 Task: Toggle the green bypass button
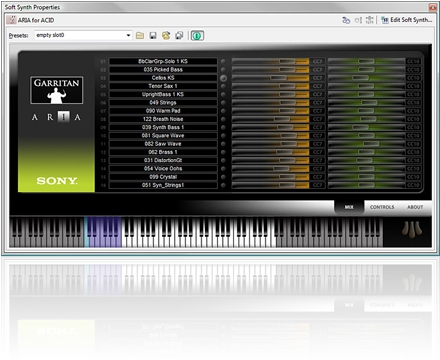[197, 35]
